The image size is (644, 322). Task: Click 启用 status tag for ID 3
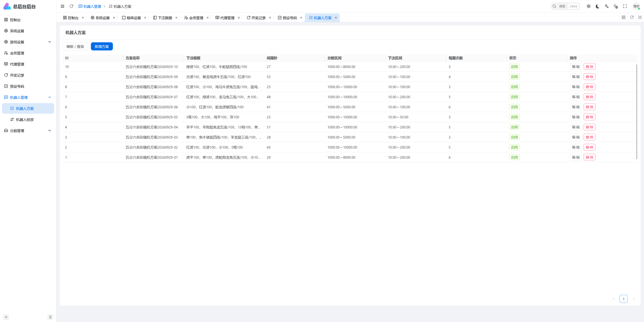tap(514, 137)
